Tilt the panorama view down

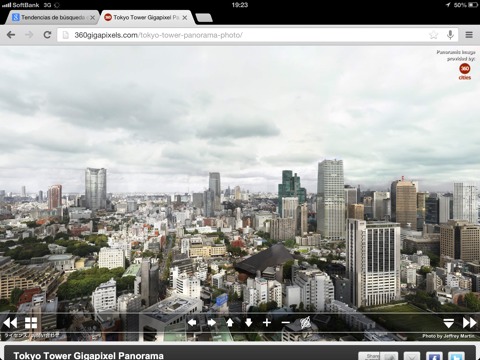(248, 322)
